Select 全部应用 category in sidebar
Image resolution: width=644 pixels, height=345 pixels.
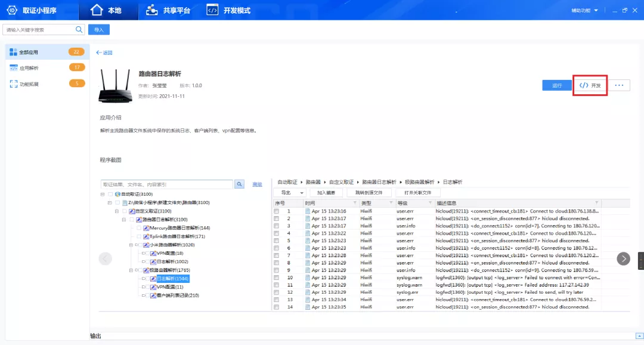(x=47, y=52)
